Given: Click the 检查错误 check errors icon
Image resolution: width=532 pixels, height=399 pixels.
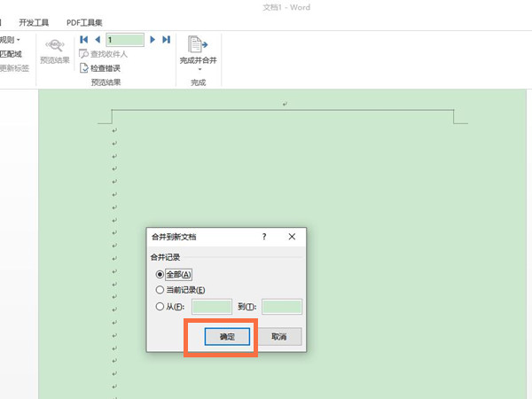Looking at the screenshot, I should point(84,68).
